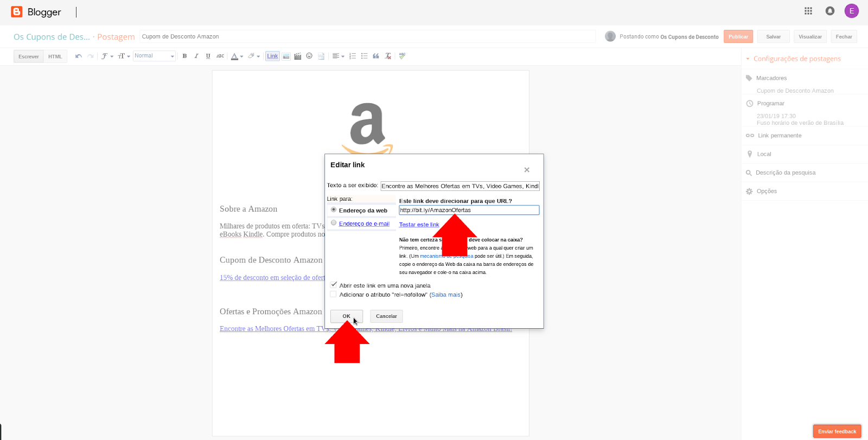Expand the Opções settings section
This screenshot has width=868, height=440.
click(x=761, y=191)
